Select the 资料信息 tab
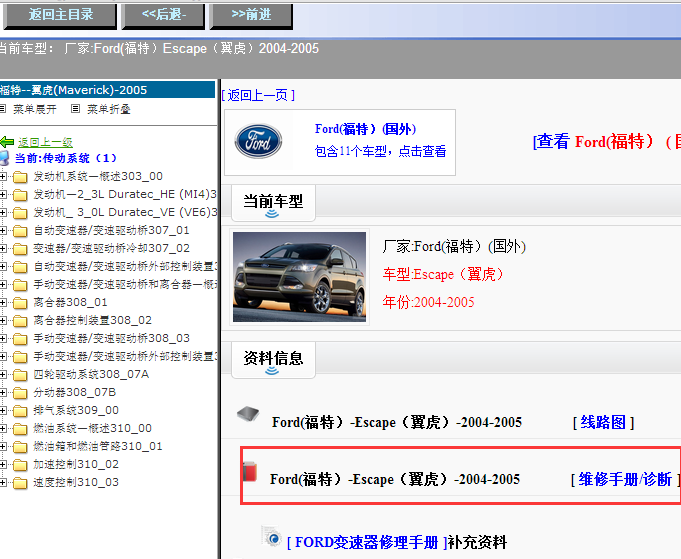This screenshot has height=559, width=681. click(273, 360)
